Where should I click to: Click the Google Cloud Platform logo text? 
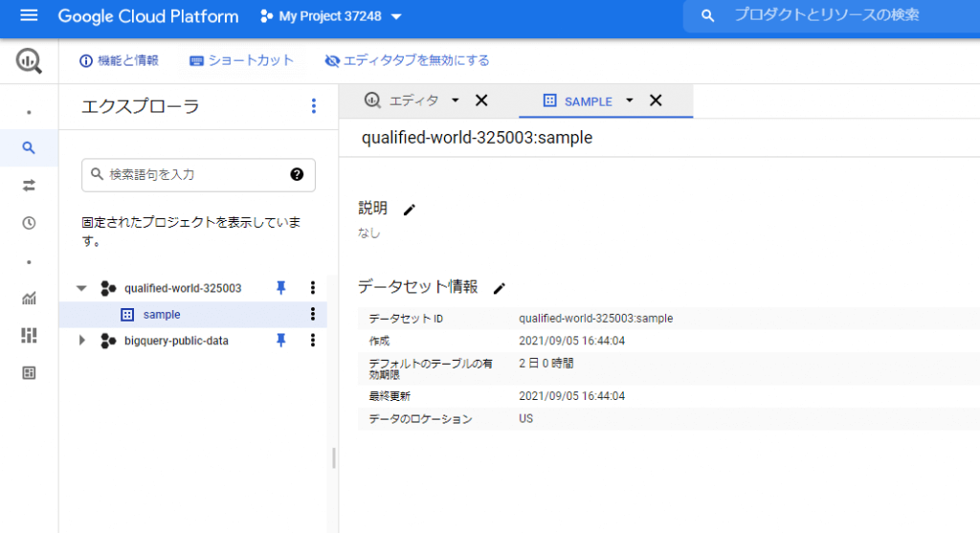pos(148,16)
